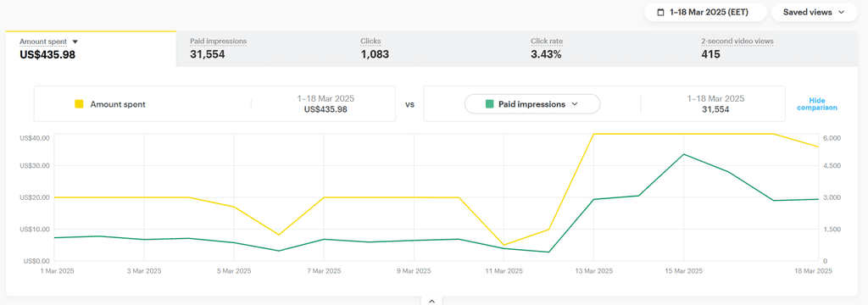
Task: Click the chevron next to Saved views
Action: [842, 12]
